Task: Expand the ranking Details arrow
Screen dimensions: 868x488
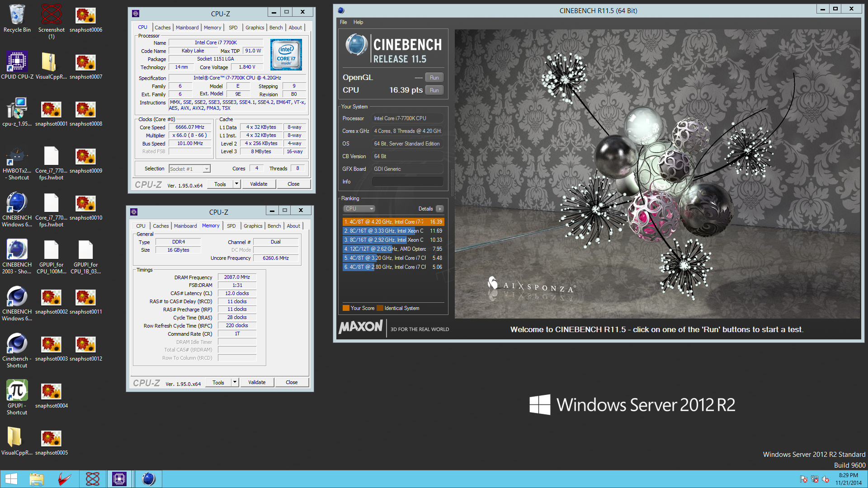Action: [x=440, y=209]
